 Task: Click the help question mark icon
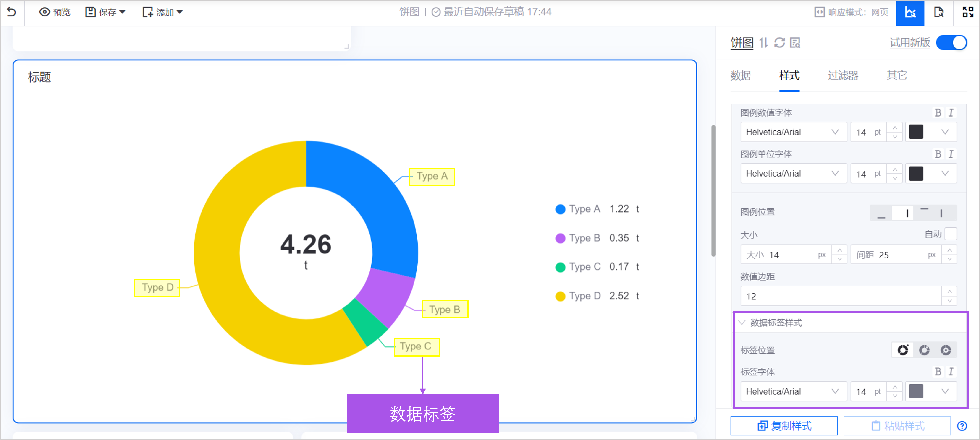coord(962,426)
